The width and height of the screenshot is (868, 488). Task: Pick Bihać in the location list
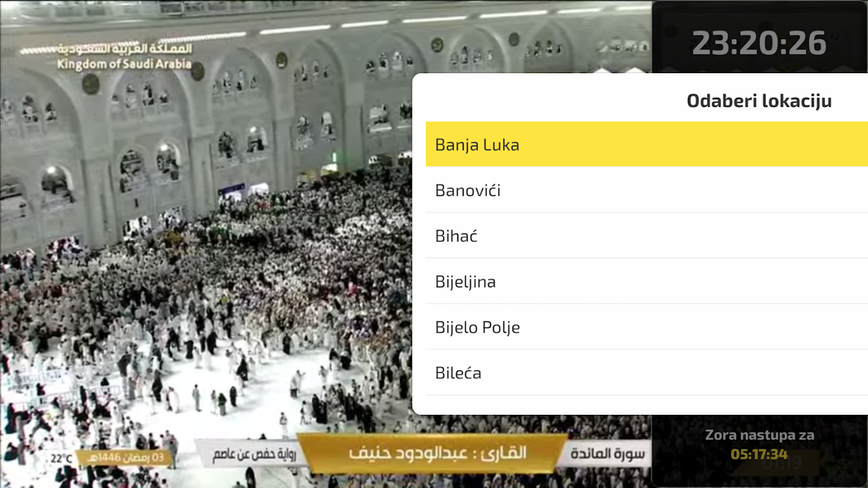[646, 235]
